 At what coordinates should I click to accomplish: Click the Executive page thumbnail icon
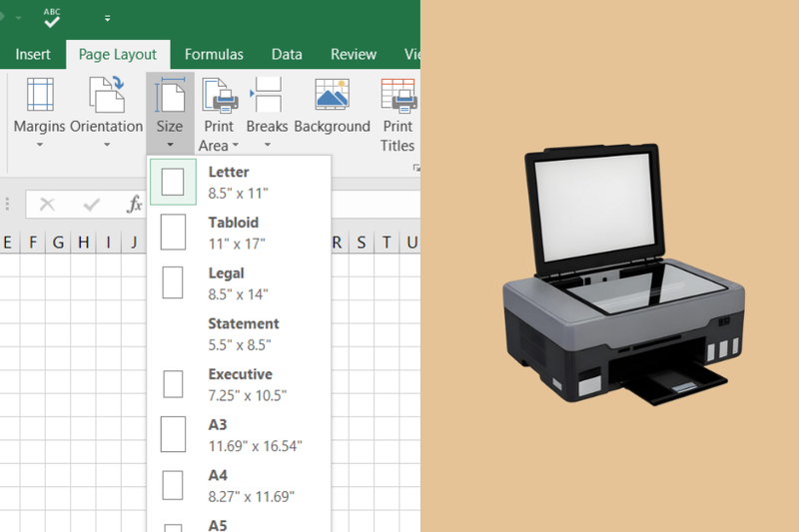point(173,384)
